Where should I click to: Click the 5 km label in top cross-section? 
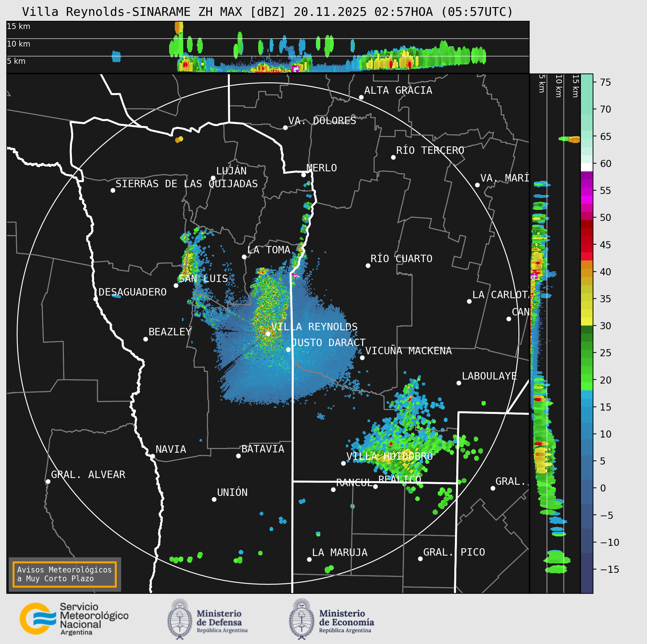pos(16,61)
